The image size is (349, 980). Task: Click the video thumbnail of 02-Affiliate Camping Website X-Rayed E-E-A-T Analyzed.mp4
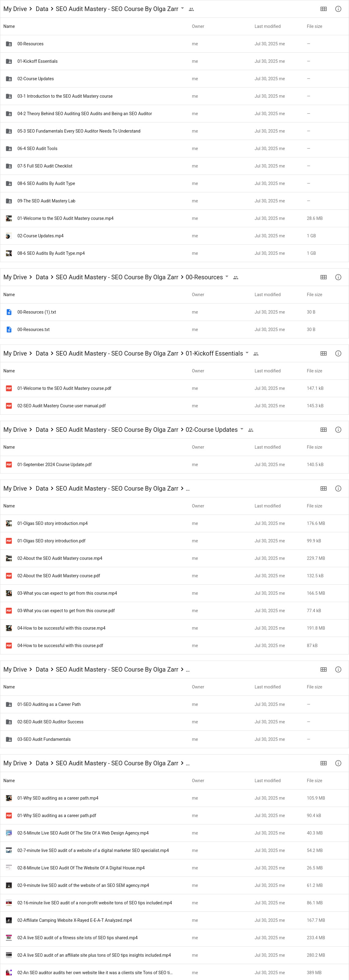(9, 920)
